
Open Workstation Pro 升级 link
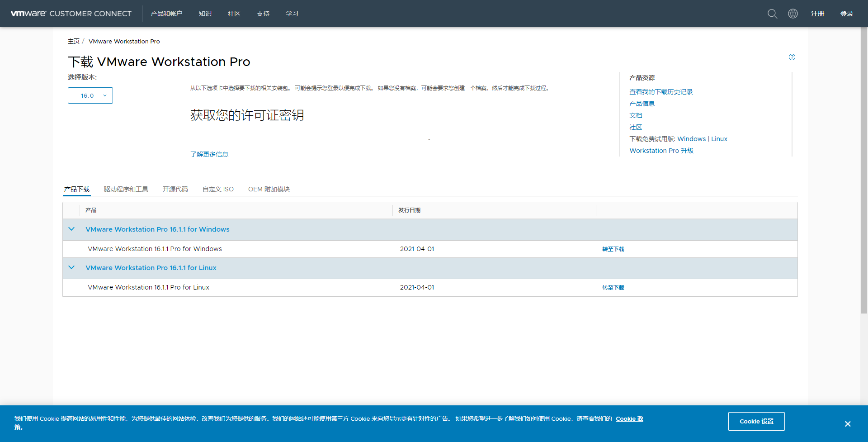661,151
